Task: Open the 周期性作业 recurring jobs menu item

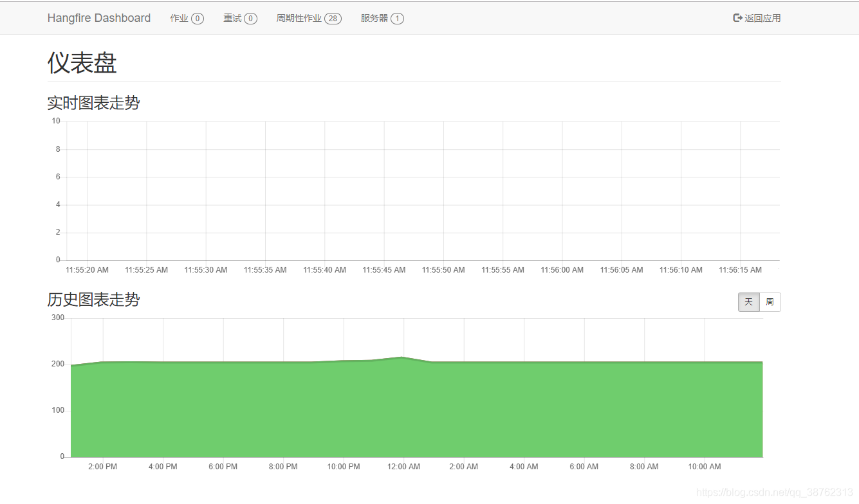Action: pyautogui.click(x=309, y=18)
